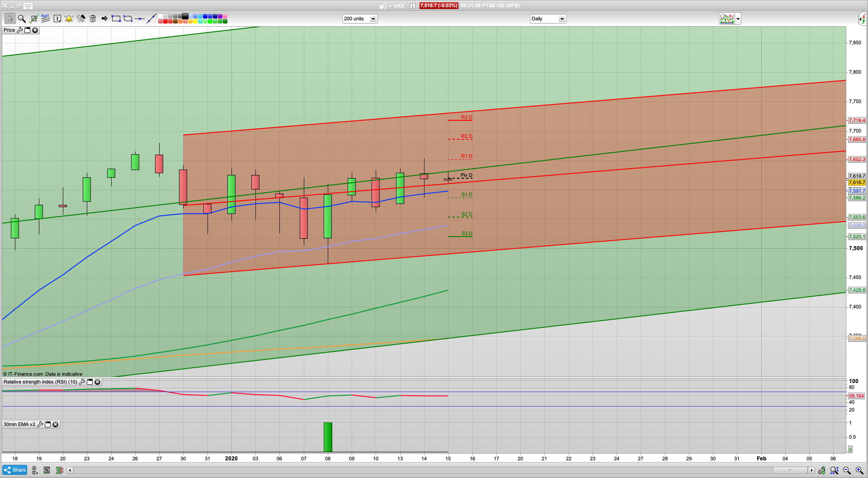Open the alert bell tool
This screenshot has width=868, height=478.
pos(69,19)
